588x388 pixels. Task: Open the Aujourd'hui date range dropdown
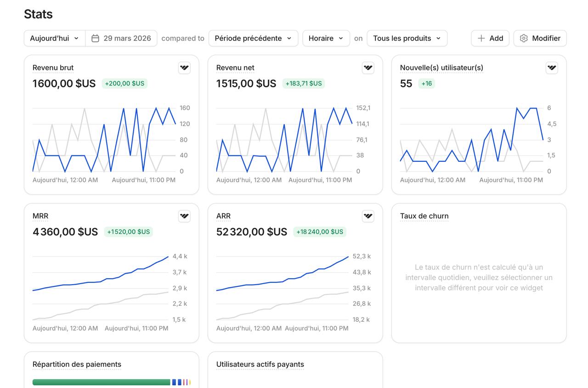point(54,39)
